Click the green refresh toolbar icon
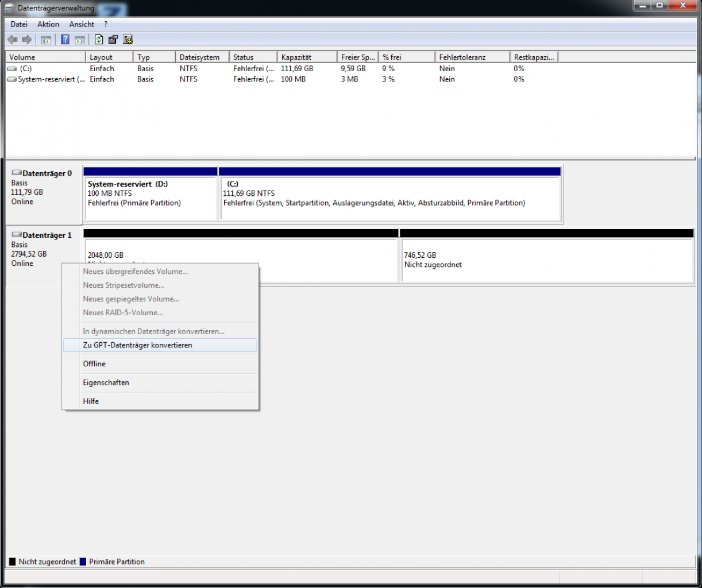The height and width of the screenshot is (588, 702). pyautogui.click(x=99, y=40)
